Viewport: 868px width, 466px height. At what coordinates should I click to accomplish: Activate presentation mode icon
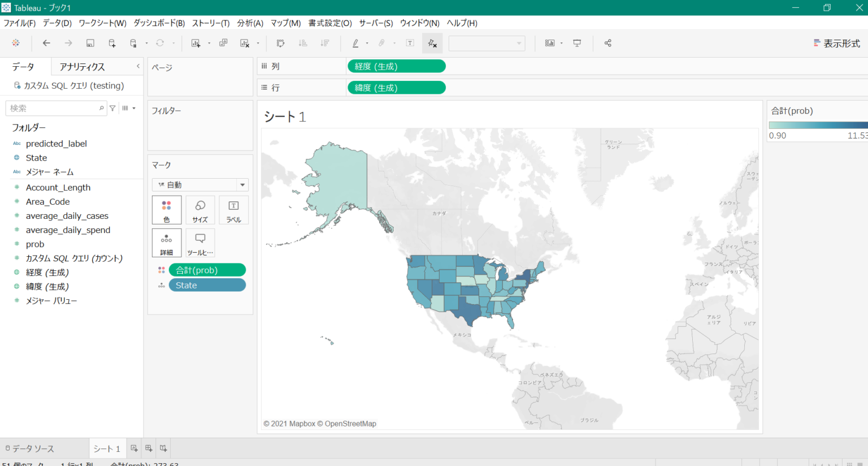coord(577,43)
